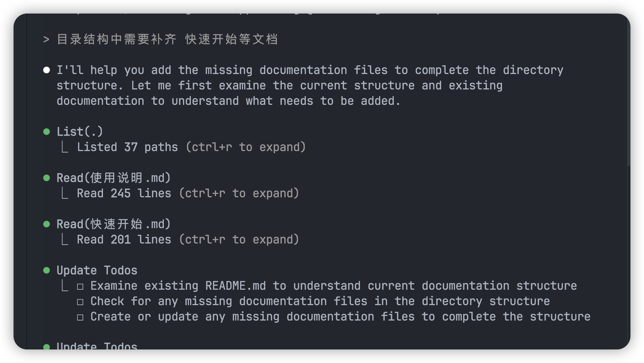Click the tree connector before "Read 245 lines"

coord(65,194)
